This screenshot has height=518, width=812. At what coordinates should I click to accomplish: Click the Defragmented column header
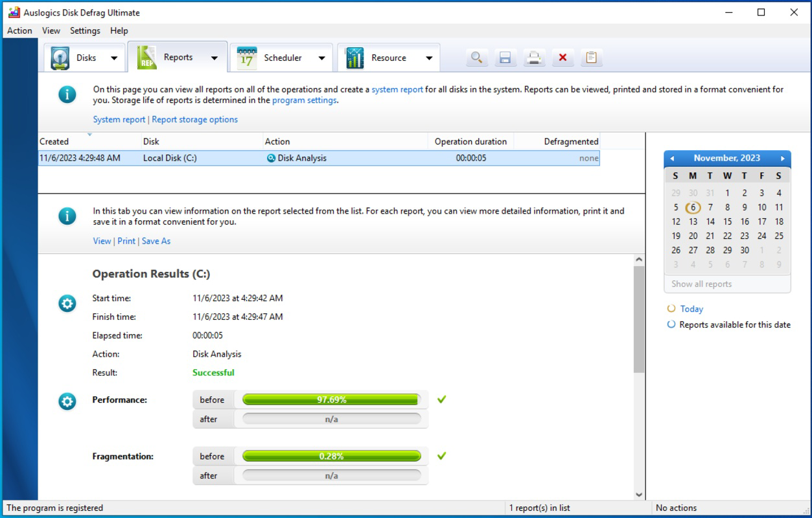557,141
